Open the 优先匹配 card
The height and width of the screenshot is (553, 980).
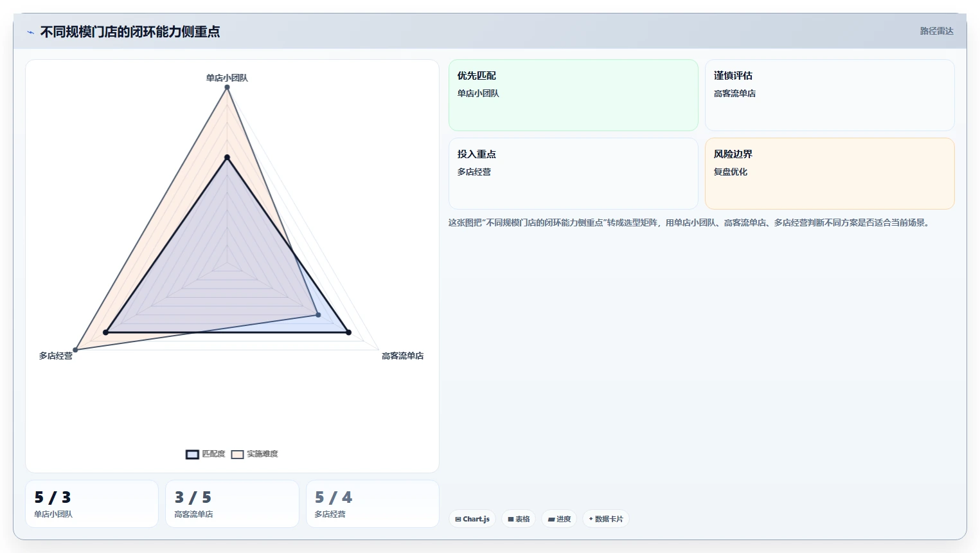[573, 95]
